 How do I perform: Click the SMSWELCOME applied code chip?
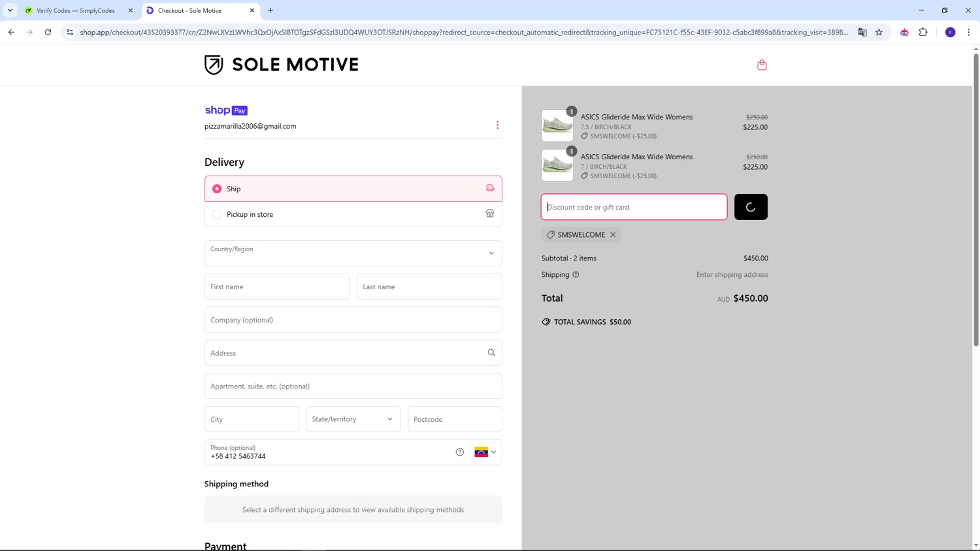pyautogui.click(x=581, y=234)
